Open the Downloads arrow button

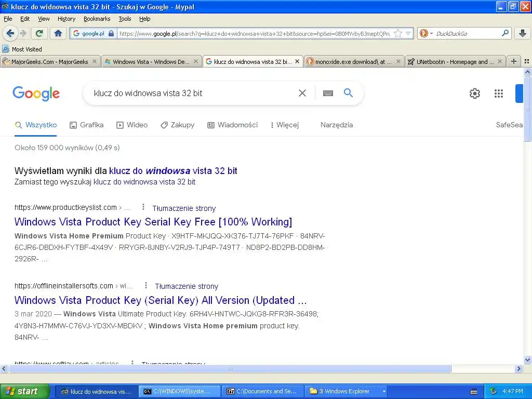(523, 33)
